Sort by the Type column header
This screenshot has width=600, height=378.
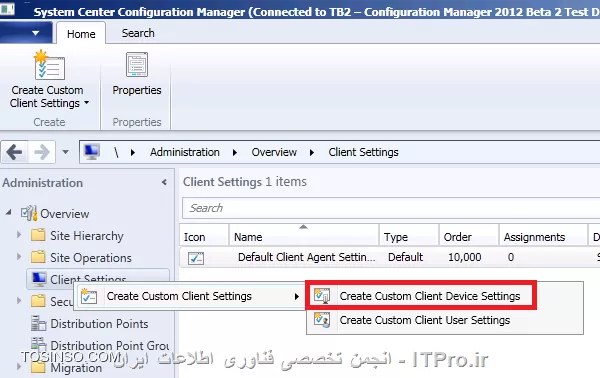click(x=409, y=235)
